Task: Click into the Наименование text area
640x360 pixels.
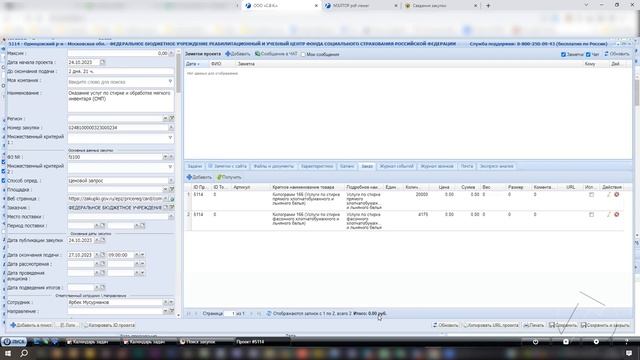Action: click(120, 101)
